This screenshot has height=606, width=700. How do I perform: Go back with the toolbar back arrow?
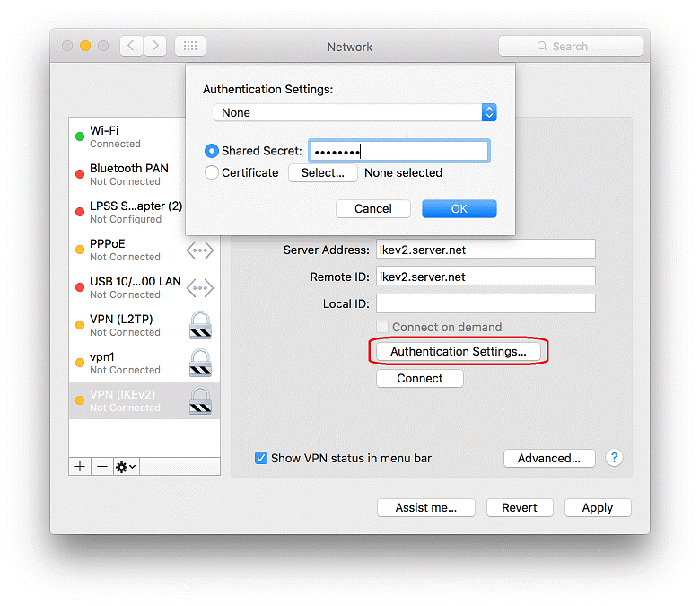[x=131, y=46]
